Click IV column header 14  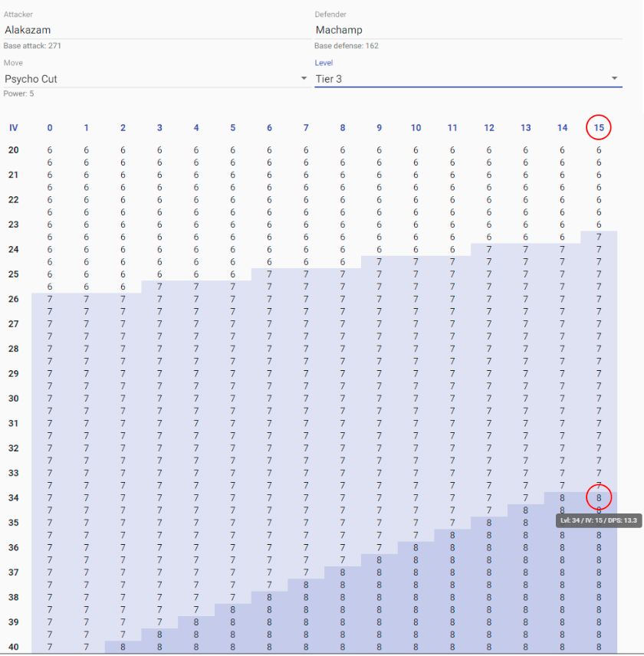[563, 128]
